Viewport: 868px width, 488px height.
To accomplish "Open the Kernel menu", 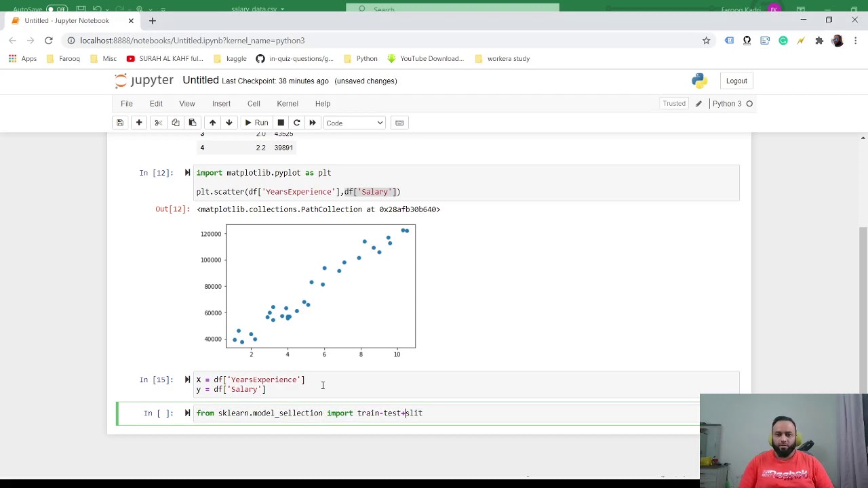I will pyautogui.click(x=288, y=104).
